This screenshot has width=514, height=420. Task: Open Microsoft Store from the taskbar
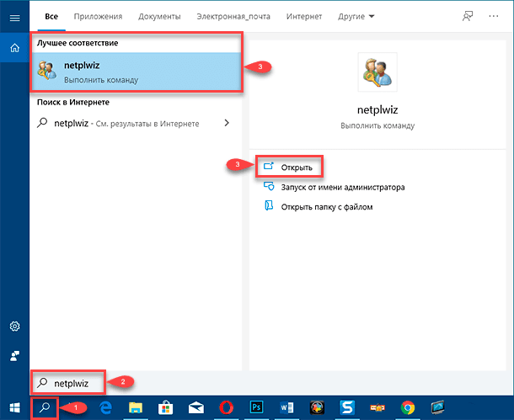(165, 407)
